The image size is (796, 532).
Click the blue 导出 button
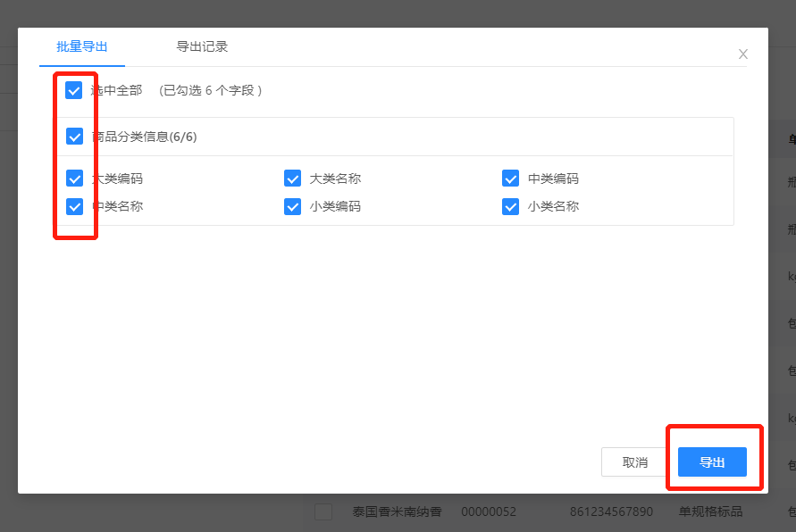(x=712, y=462)
